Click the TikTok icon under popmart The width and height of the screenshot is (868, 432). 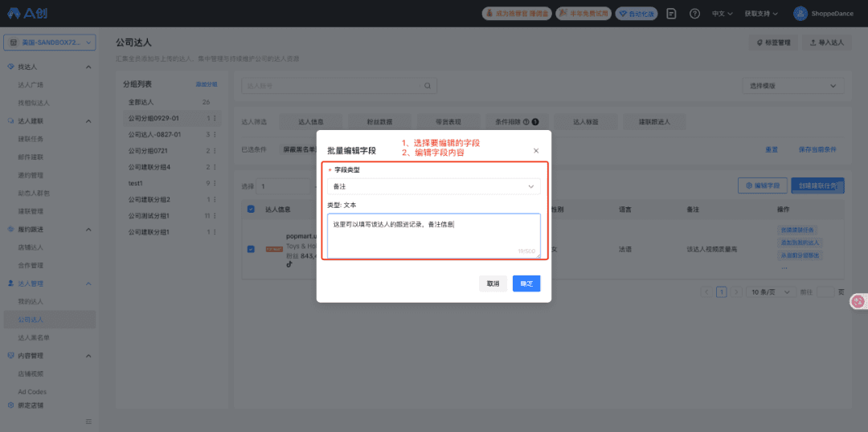click(289, 264)
